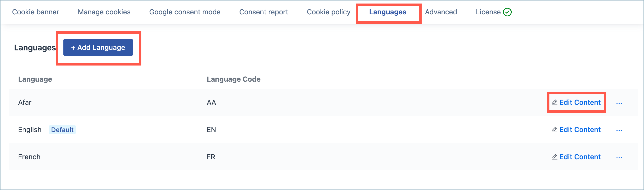Select the Languages tab
The width and height of the screenshot is (644, 190).
pyautogui.click(x=388, y=12)
